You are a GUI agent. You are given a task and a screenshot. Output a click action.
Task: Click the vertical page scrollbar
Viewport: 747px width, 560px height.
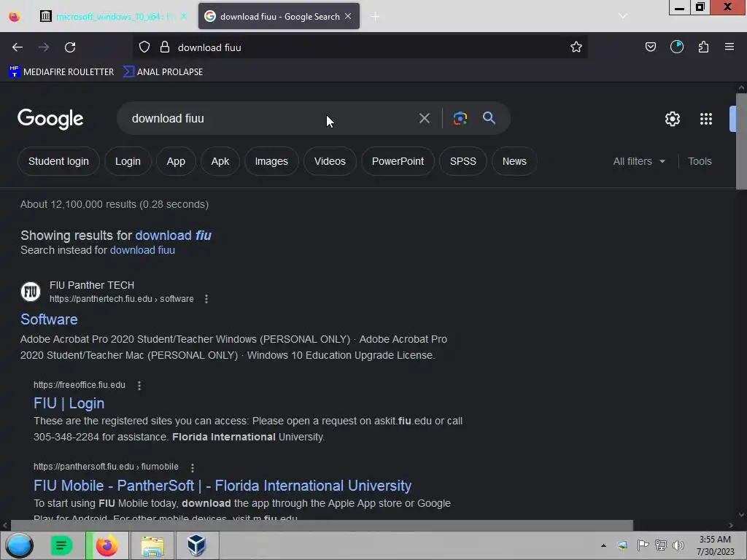pos(741,141)
